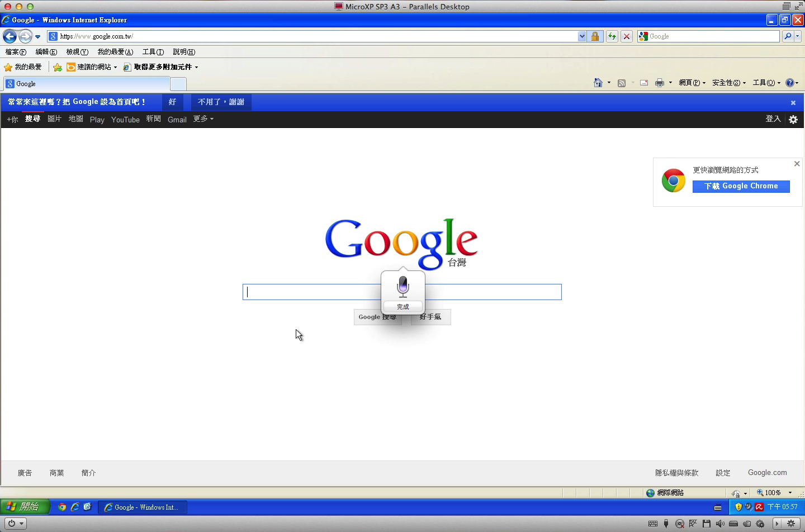The image size is (805, 532).
Task: Open the 我的最愛 favorites star button
Action: pos(23,67)
